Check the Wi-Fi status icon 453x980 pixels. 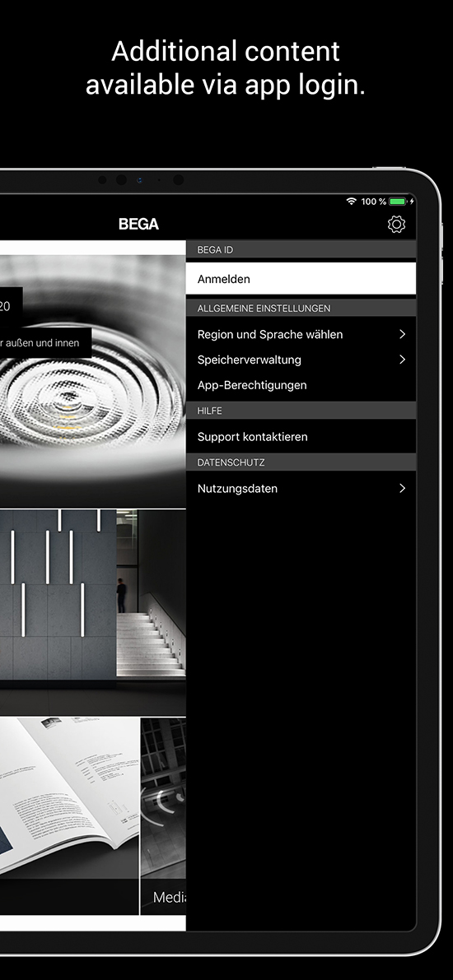coord(351,202)
